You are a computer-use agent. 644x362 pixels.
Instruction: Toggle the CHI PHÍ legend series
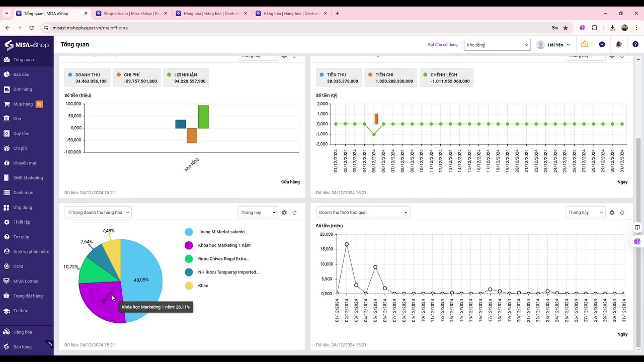137,78
